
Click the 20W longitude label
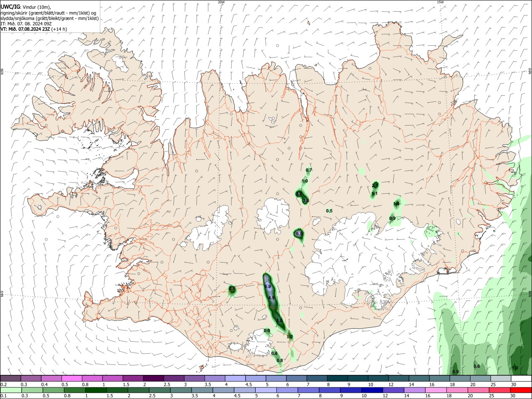point(222,2)
